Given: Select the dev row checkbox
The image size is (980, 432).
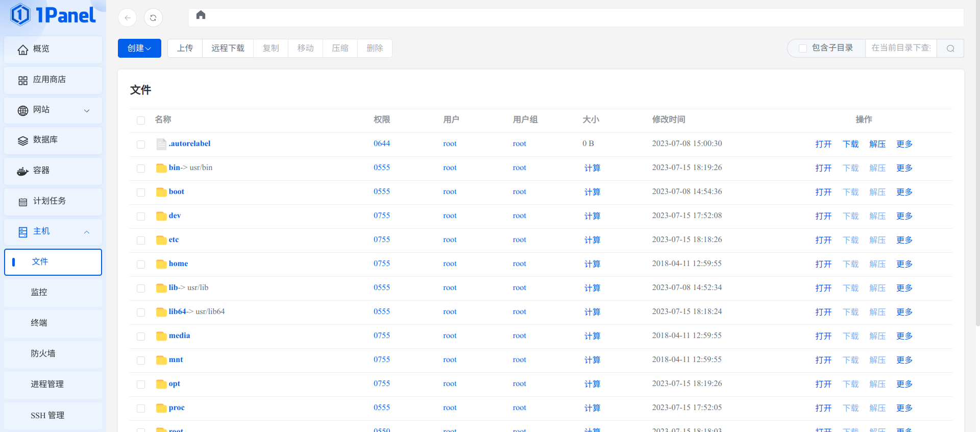Looking at the screenshot, I should pyautogui.click(x=141, y=217).
